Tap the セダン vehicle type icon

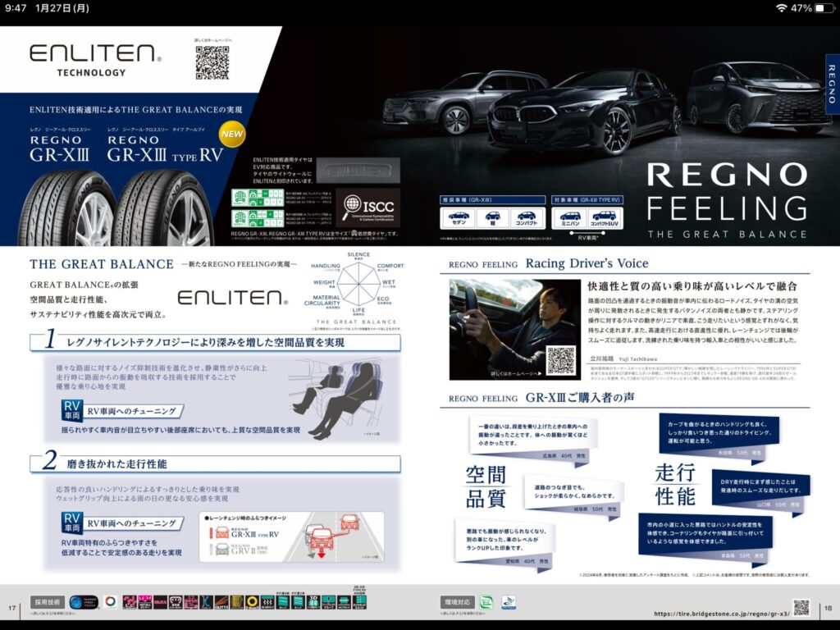(x=459, y=218)
